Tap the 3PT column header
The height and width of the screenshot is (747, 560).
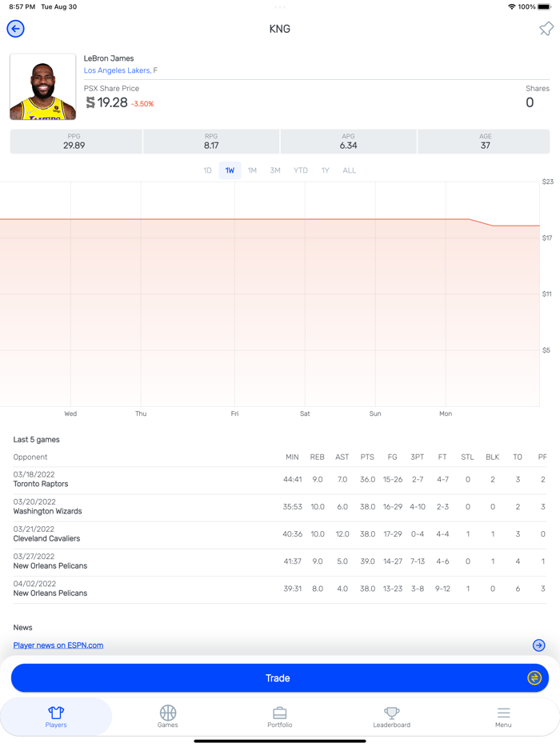coord(417,457)
